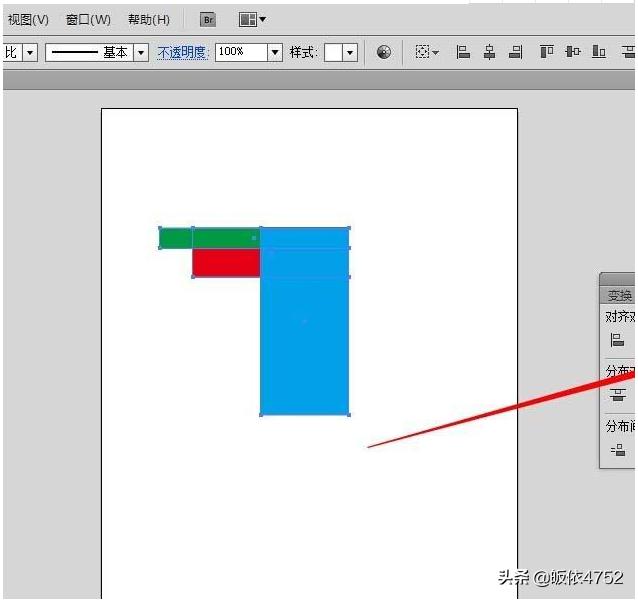This screenshot has height=600, width=638.
Task: Click vertical distribute top icon in panel
Action: point(618,395)
